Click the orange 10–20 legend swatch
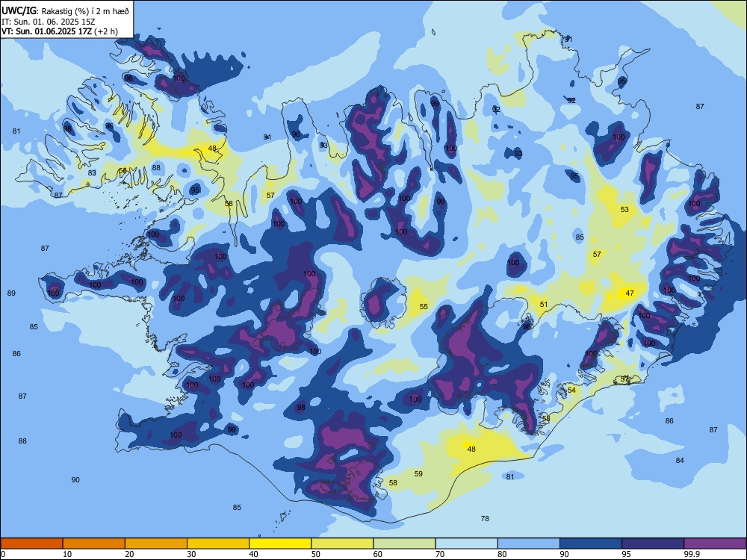 point(94,544)
